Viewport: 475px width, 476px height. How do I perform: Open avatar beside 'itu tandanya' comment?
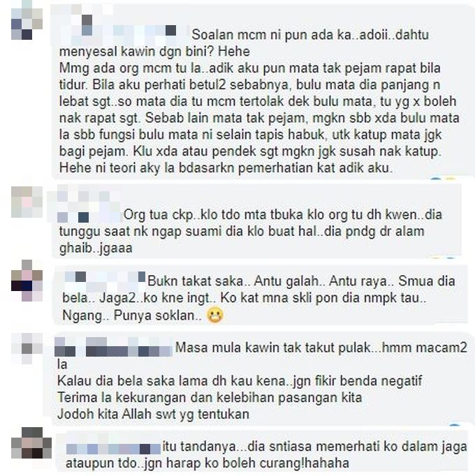(31, 442)
